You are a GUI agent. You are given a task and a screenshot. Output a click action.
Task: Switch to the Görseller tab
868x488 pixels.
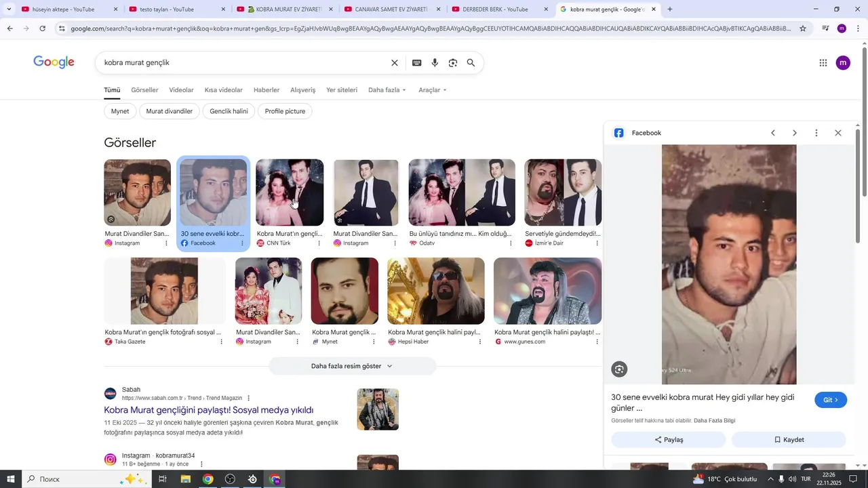[x=144, y=90]
